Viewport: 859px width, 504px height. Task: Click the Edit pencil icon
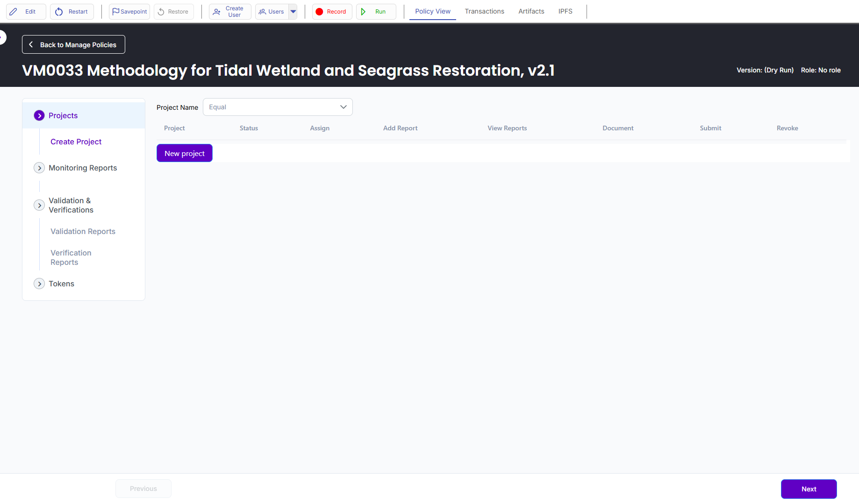point(14,12)
